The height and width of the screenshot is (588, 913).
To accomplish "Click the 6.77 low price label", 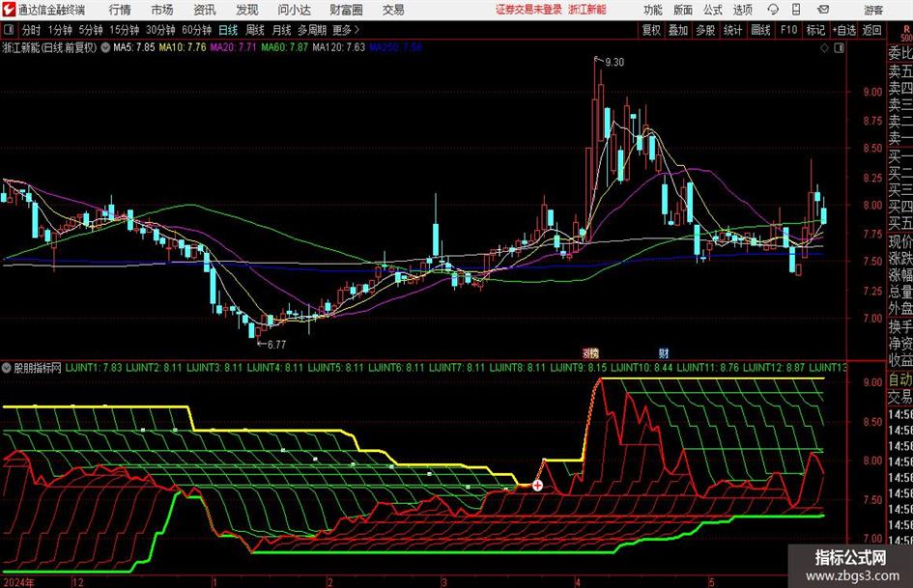I will pyautogui.click(x=276, y=345).
